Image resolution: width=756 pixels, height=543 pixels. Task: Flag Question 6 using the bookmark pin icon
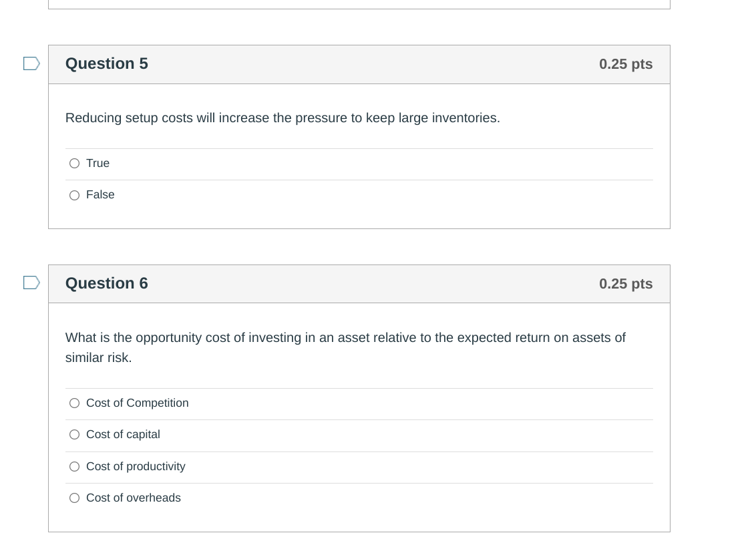coord(31,283)
